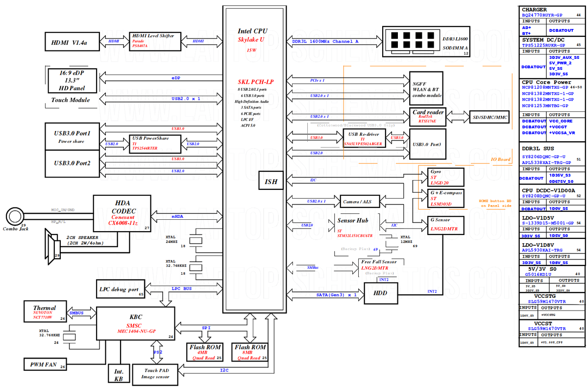
Task: Click the 'CHARGER' heading in power table
Action: 535,10
